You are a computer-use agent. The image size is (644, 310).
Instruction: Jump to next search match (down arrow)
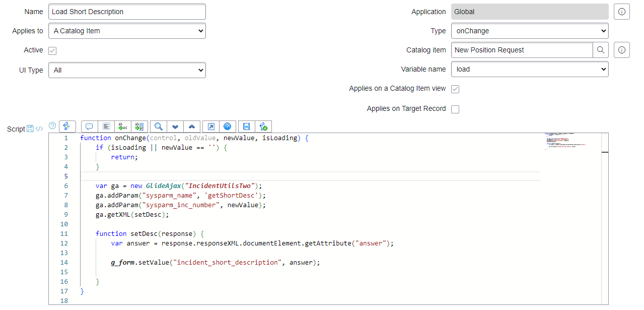(175, 127)
